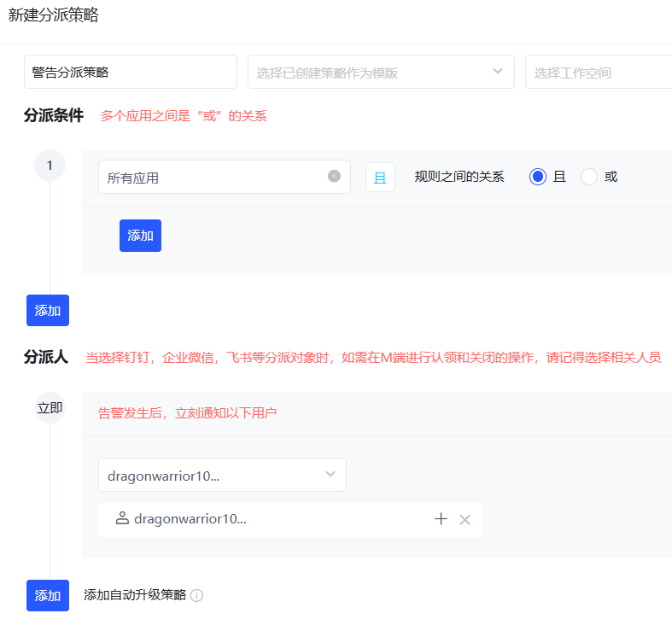Click the info icon next to 添加自动升级策略
The width and height of the screenshot is (672, 625).
(x=196, y=595)
